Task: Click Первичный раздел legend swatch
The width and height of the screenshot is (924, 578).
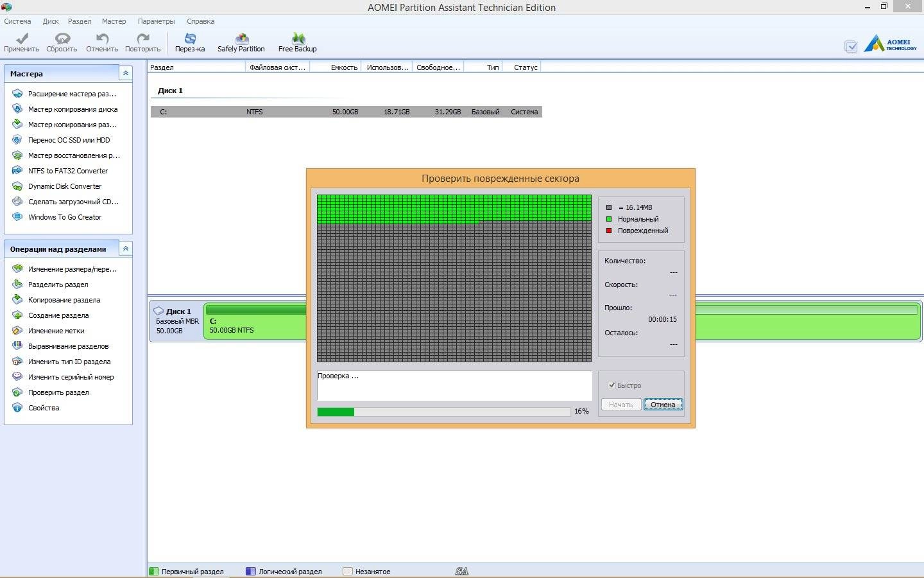Action: coord(154,571)
